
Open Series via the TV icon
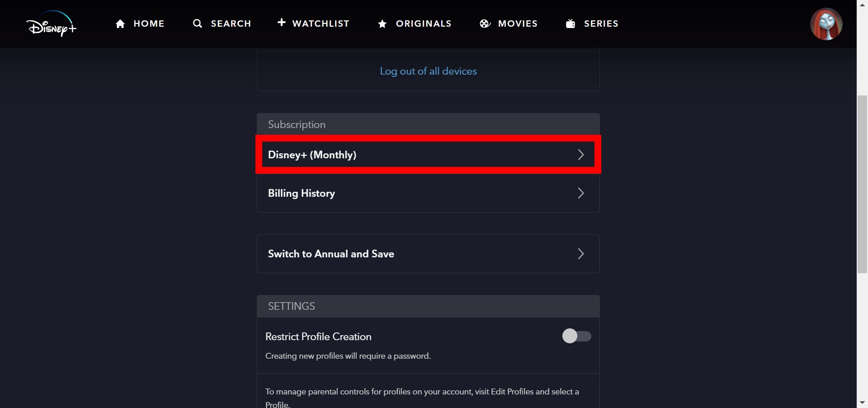pos(570,24)
